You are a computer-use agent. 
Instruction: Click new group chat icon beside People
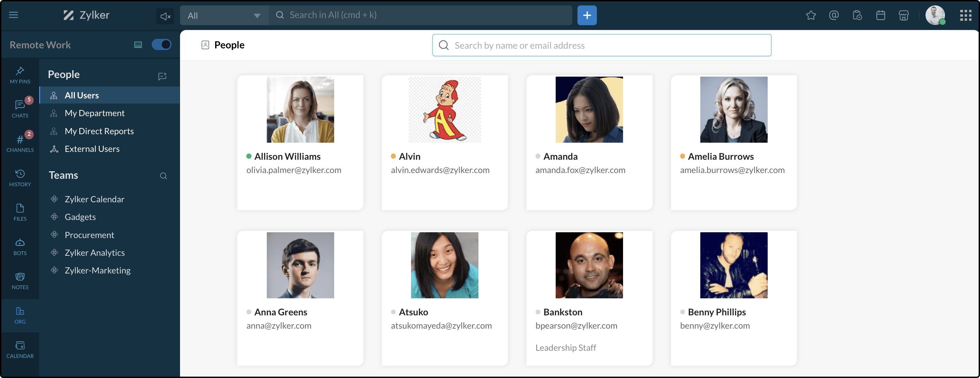pos(162,76)
